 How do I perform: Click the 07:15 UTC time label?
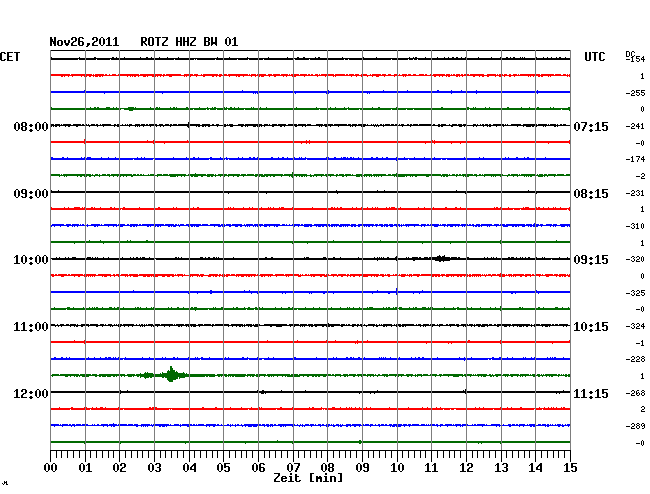point(591,126)
